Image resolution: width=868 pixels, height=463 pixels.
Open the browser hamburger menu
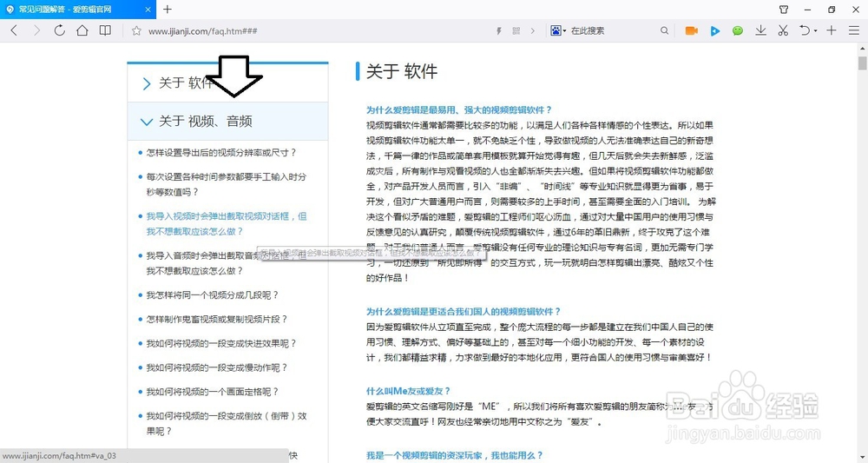854,30
